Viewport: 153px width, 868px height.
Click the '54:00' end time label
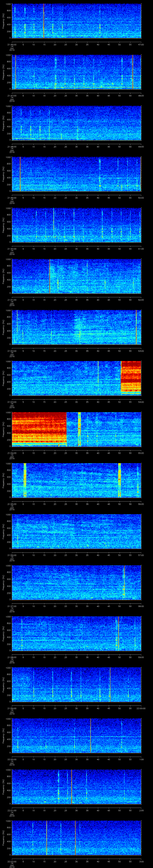point(141,402)
